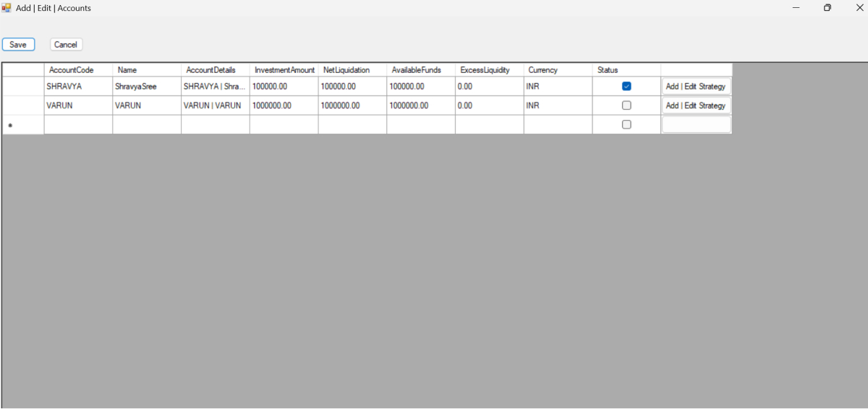Click the Cancel button

[x=66, y=45]
